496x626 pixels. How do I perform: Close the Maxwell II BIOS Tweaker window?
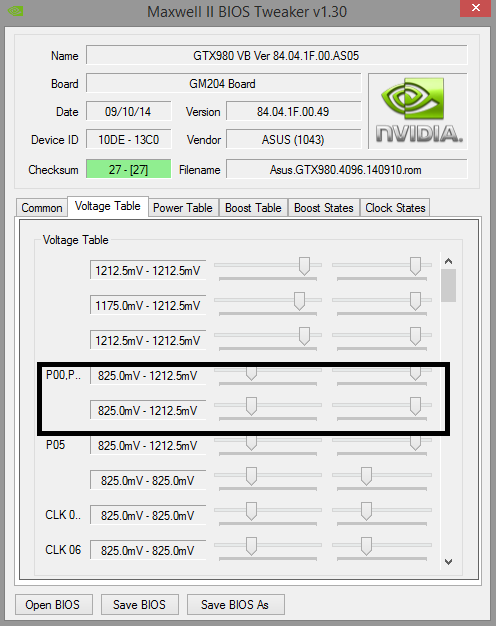coord(475,8)
